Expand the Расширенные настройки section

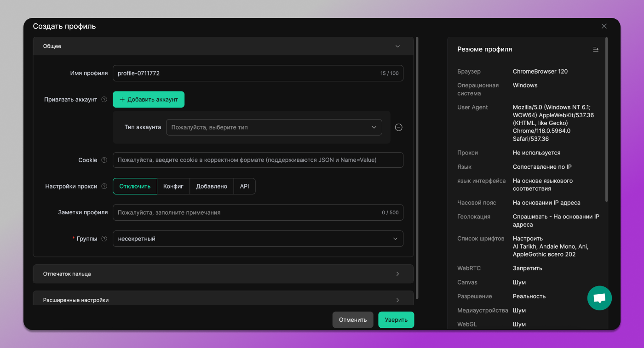click(x=223, y=299)
